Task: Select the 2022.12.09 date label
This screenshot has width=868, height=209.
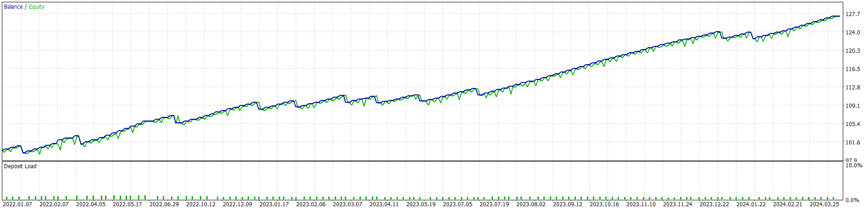Action: [x=238, y=204]
